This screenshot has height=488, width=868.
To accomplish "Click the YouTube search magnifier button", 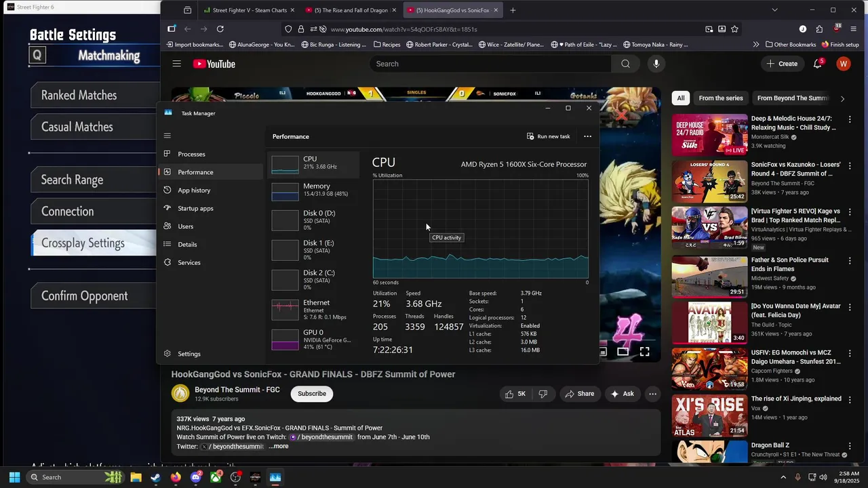I will coord(625,64).
